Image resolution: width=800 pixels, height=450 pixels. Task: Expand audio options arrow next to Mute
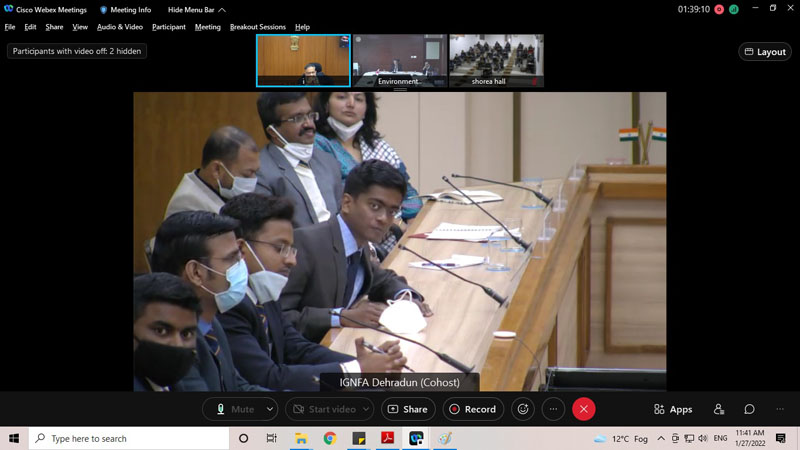pyautogui.click(x=269, y=409)
